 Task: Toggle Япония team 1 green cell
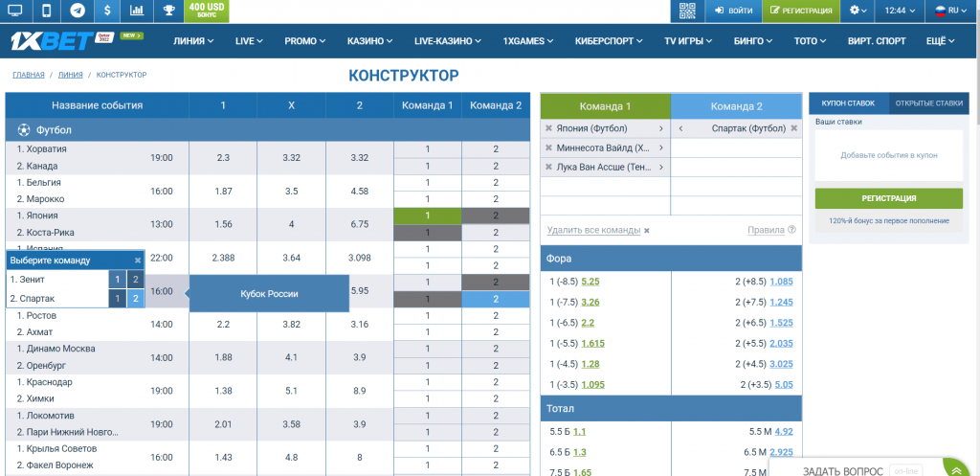pyautogui.click(x=428, y=215)
